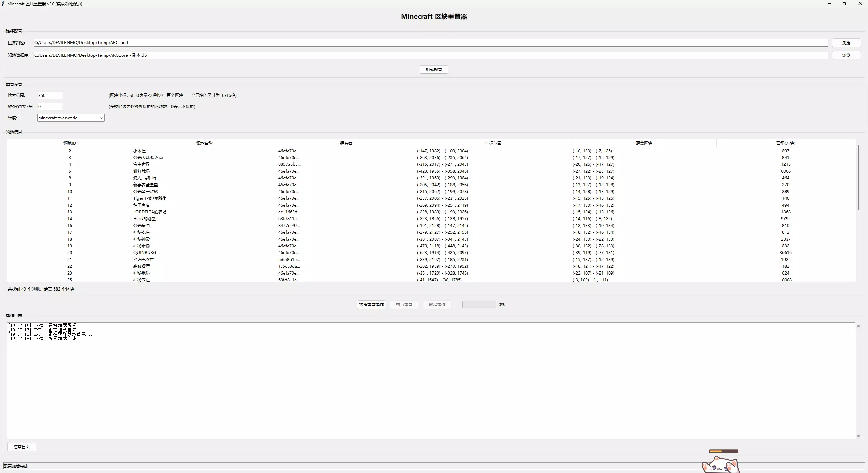This screenshot has width=868, height=473.
Task: Click the 加载配置 button
Action: tap(434, 69)
